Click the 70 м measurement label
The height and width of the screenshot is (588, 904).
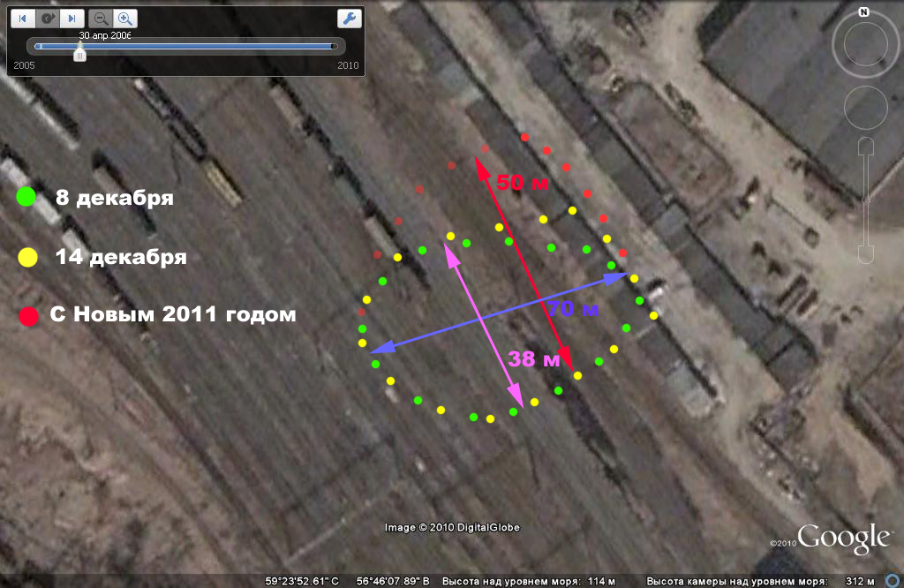coord(573,309)
